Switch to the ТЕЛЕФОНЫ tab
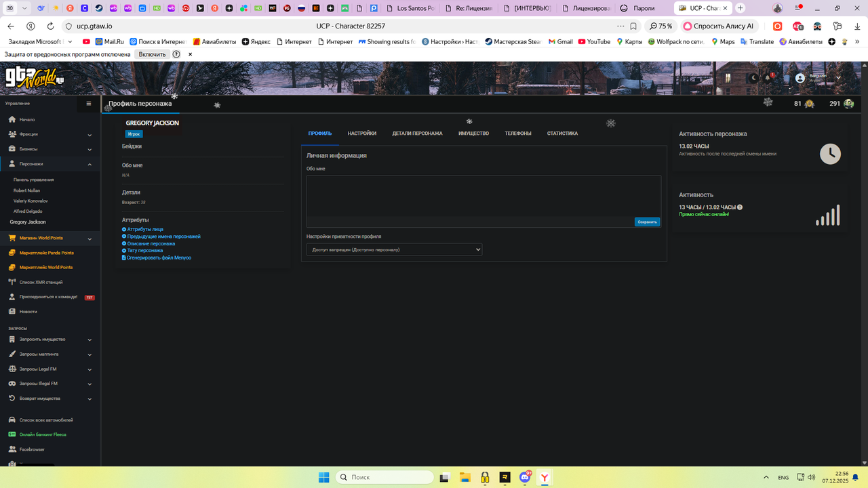This screenshot has width=868, height=488. coord(518,134)
